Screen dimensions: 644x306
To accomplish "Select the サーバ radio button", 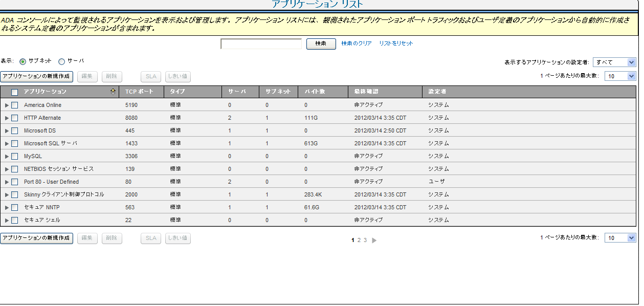I will pos(62,61).
